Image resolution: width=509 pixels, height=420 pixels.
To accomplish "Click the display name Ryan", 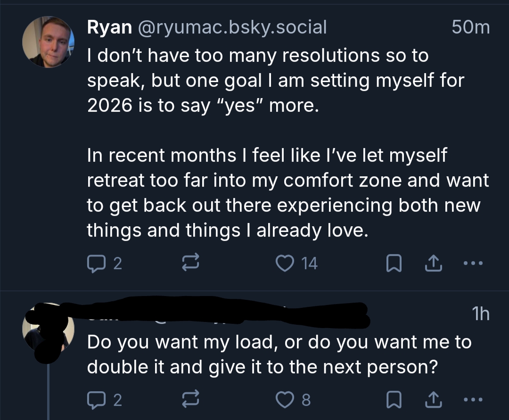I will pyautogui.click(x=109, y=27).
